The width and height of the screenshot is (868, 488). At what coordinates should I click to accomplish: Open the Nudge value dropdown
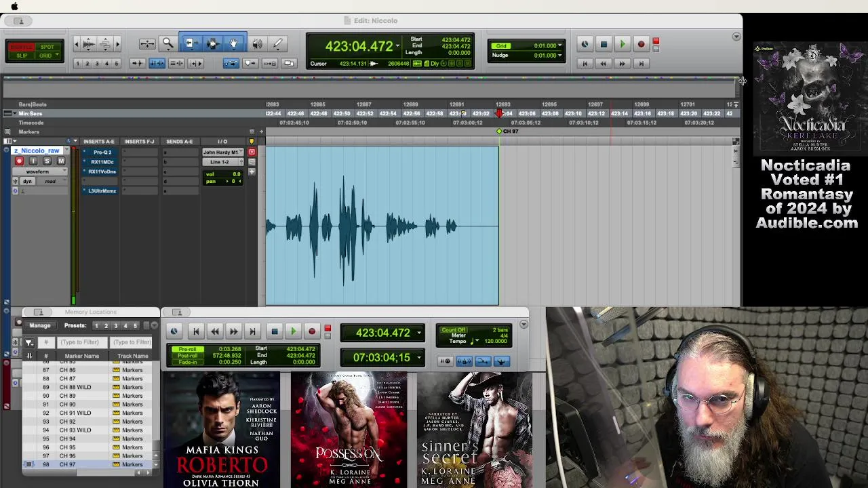tap(560, 56)
